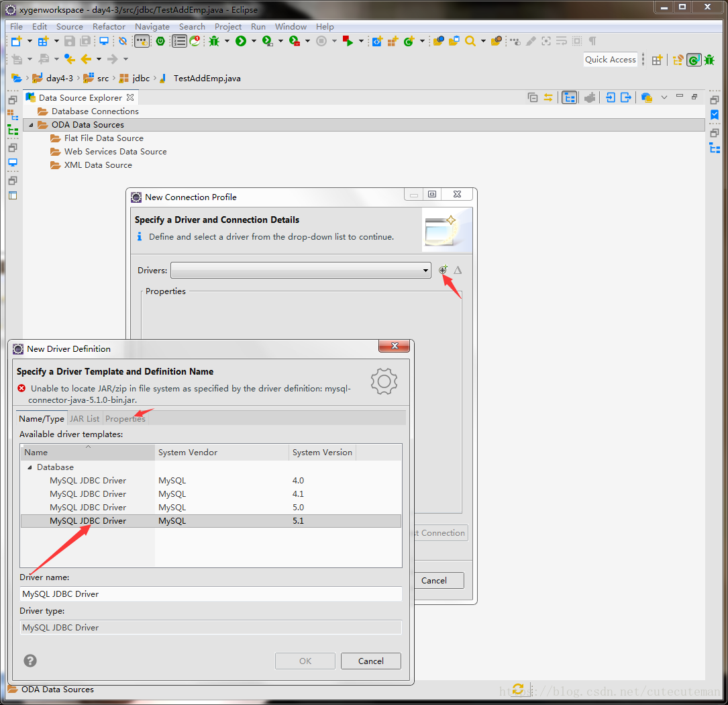
Task: Click OK in New Driver Definition dialog
Action: click(305, 661)
